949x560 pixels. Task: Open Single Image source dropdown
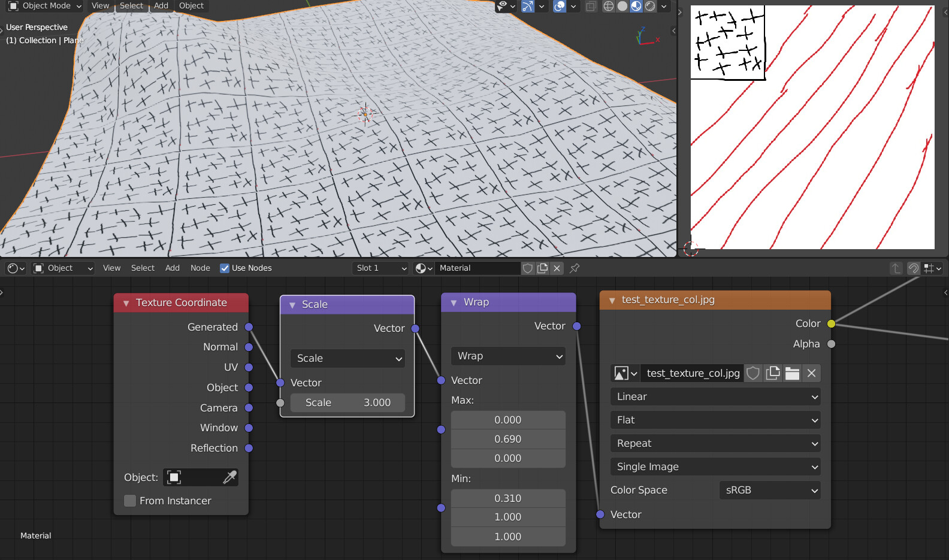[x=715, y=467]
